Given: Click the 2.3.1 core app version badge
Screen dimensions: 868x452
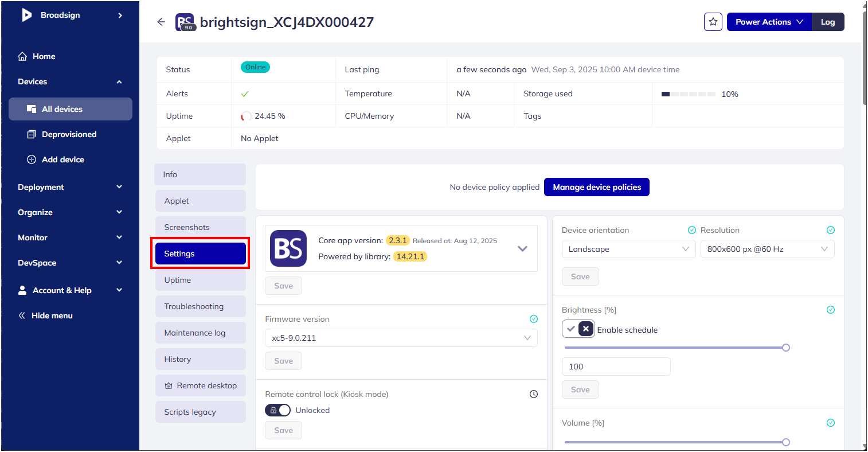Looking at the screenshot, I should [398, 240].
